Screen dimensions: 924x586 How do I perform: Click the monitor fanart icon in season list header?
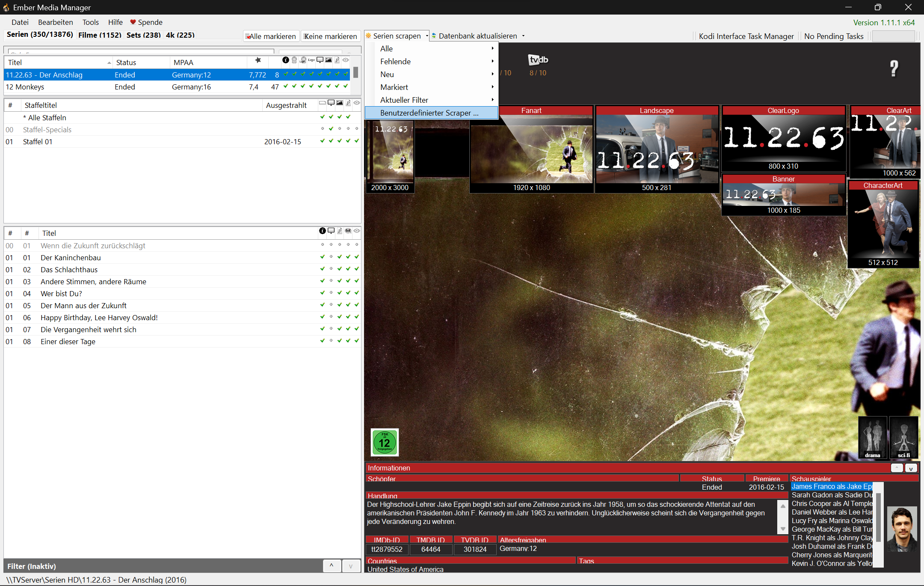pos(331,103)
